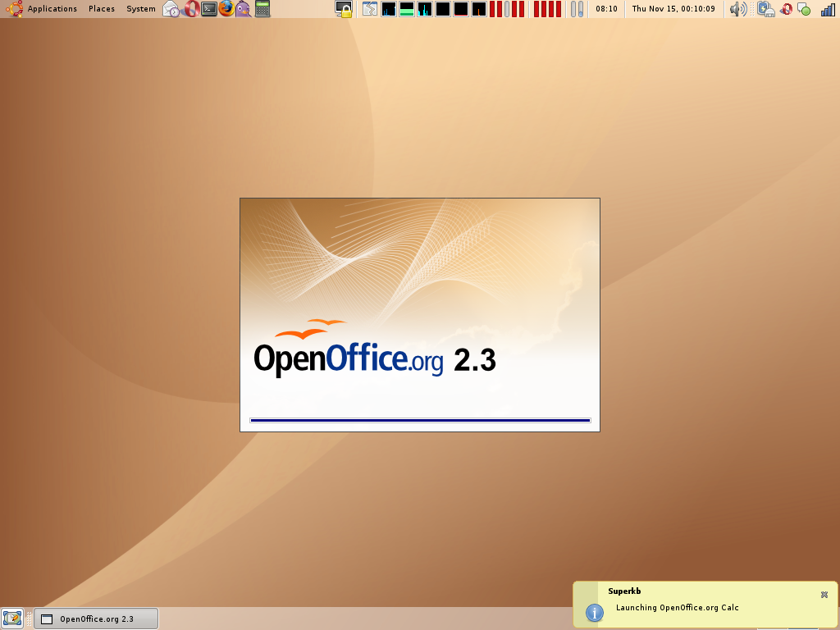Click the OpenOffice.org splash progress bar
The width and height of the screenshot is (840, 630).
tap(420, 420)
